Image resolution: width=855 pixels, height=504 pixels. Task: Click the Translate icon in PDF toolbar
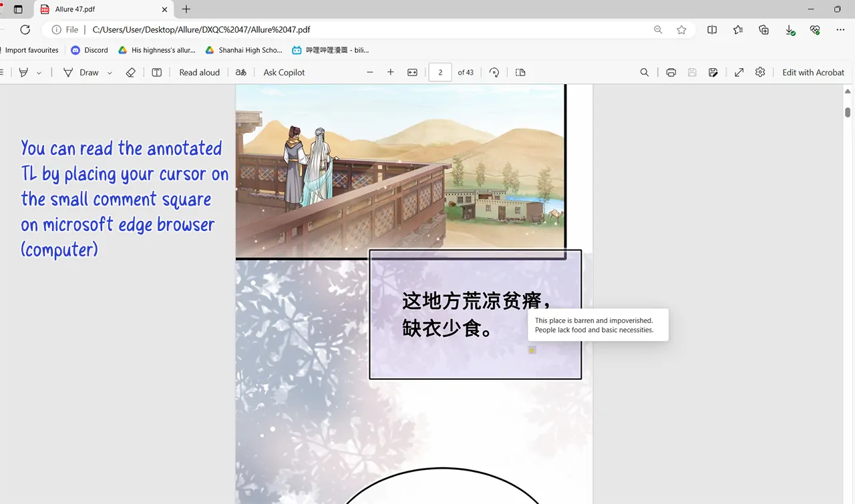(241, 72)
